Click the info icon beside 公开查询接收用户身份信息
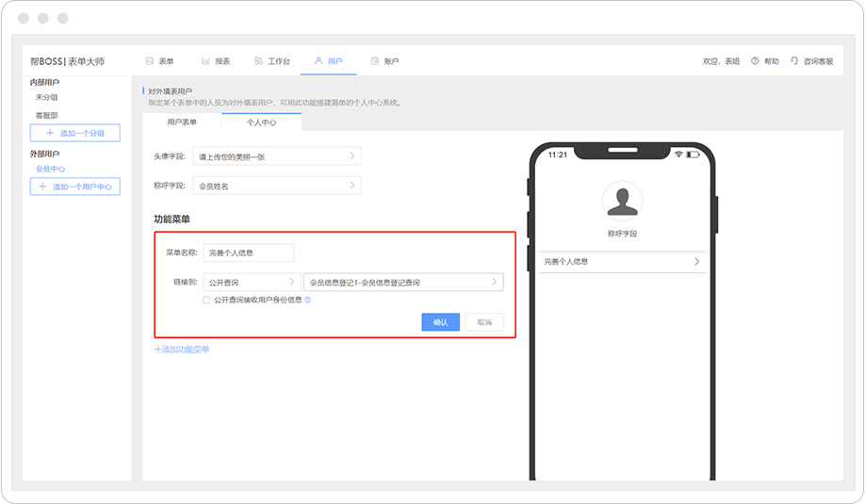 pos(308,301)
